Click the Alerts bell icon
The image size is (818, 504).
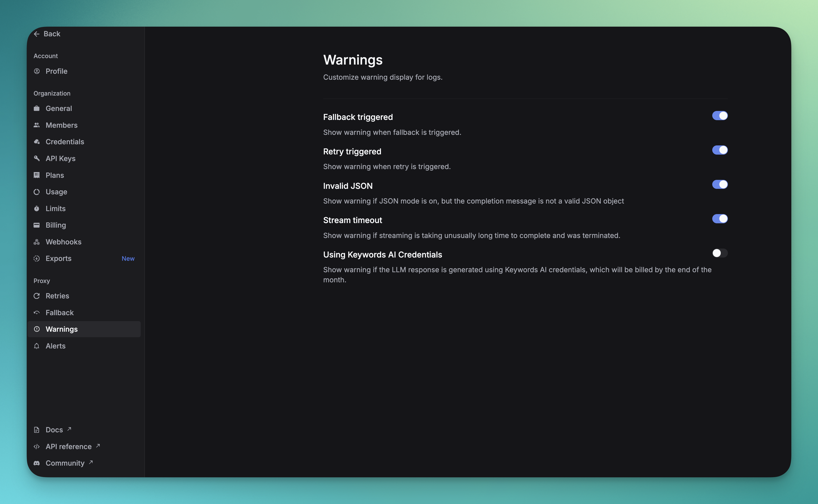[x=37, y=346]
